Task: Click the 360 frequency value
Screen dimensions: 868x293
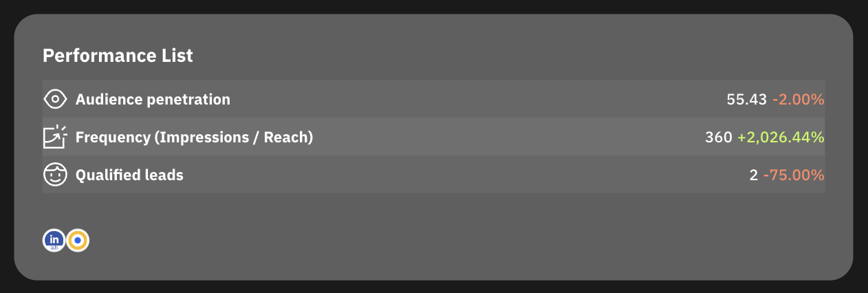Action: 718,137
